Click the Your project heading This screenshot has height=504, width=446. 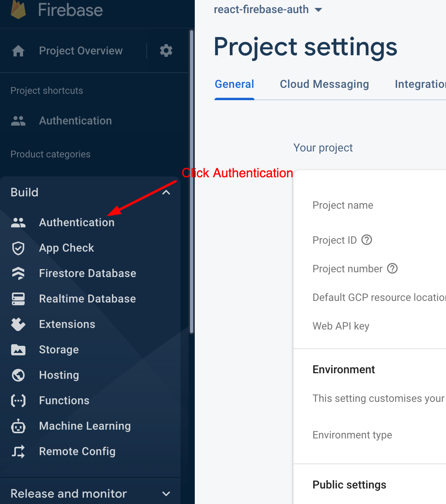tap(323, 148)
